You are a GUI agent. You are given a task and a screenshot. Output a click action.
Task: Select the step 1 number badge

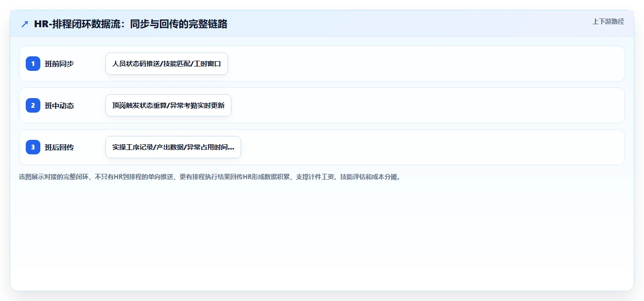click(x=33, y=64)
